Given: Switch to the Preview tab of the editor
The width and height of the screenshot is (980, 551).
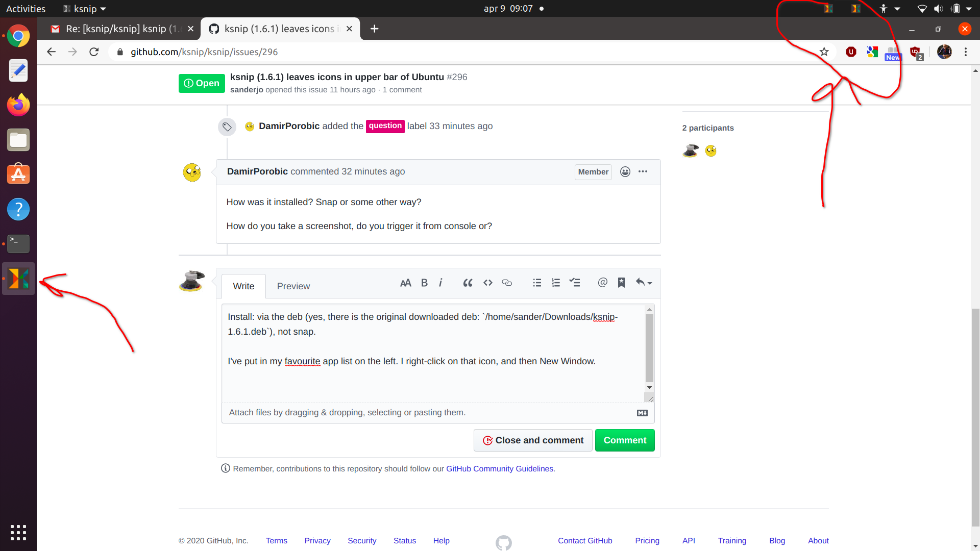Looking at the screenshot, I should [x=293, y=286].
